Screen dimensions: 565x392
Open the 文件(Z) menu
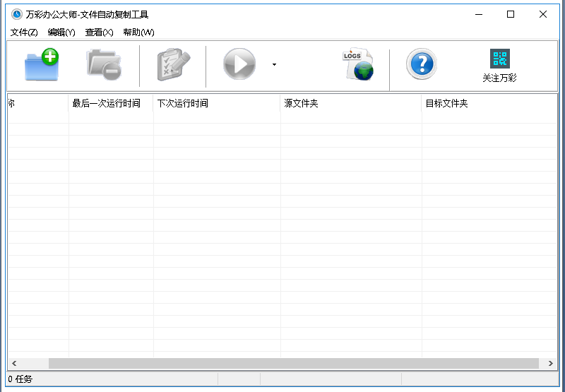pos(24,32)
